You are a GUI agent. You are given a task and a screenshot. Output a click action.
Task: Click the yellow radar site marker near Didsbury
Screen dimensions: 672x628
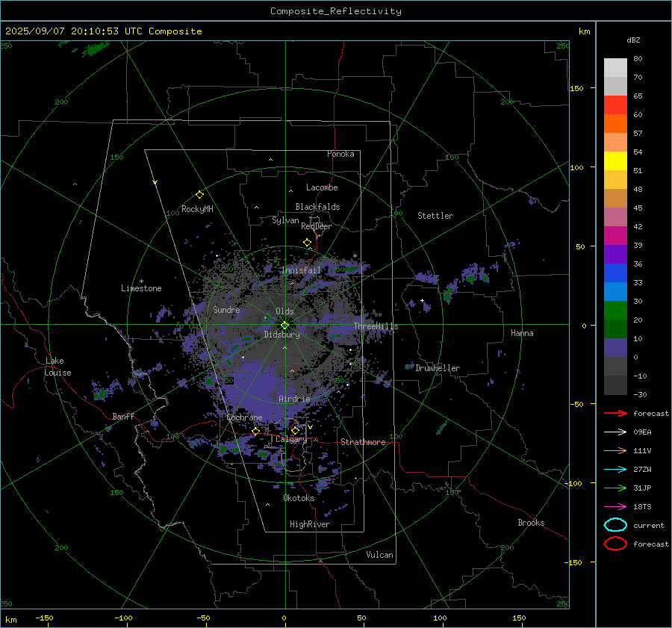(285, 326)
